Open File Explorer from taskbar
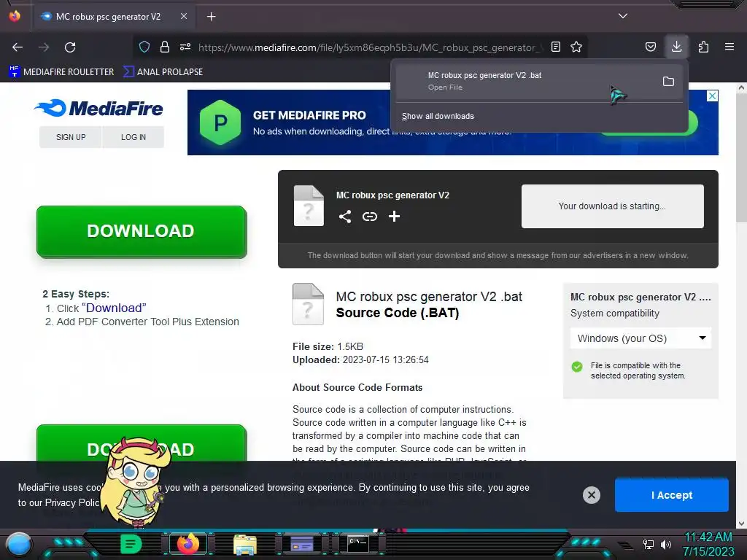 245,545
